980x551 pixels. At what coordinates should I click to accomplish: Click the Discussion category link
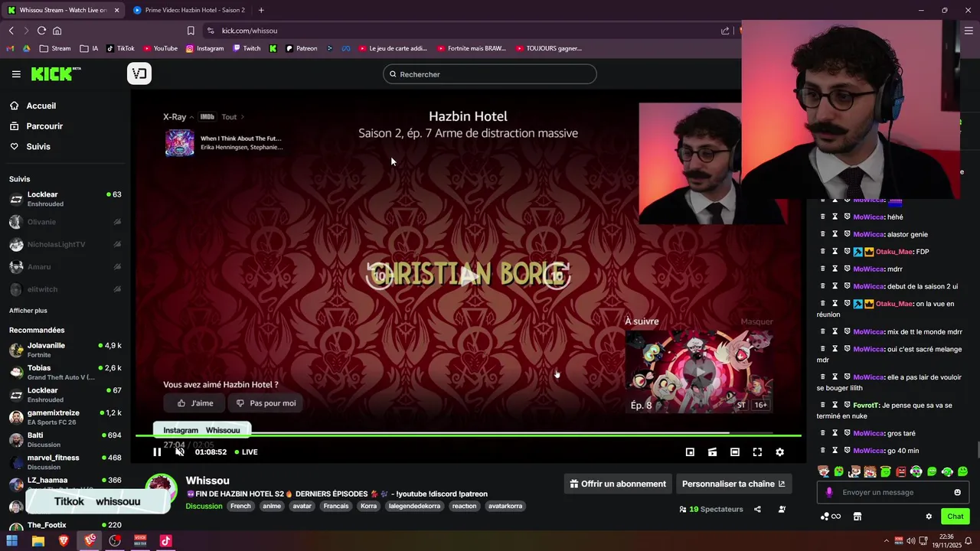(x=204, y=506)
